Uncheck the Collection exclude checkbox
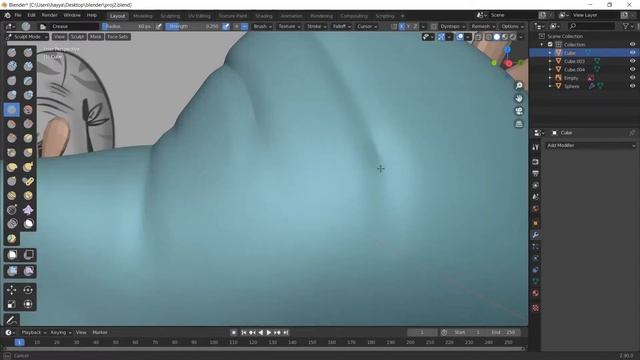The image size is (640, 360). [550, 44]
